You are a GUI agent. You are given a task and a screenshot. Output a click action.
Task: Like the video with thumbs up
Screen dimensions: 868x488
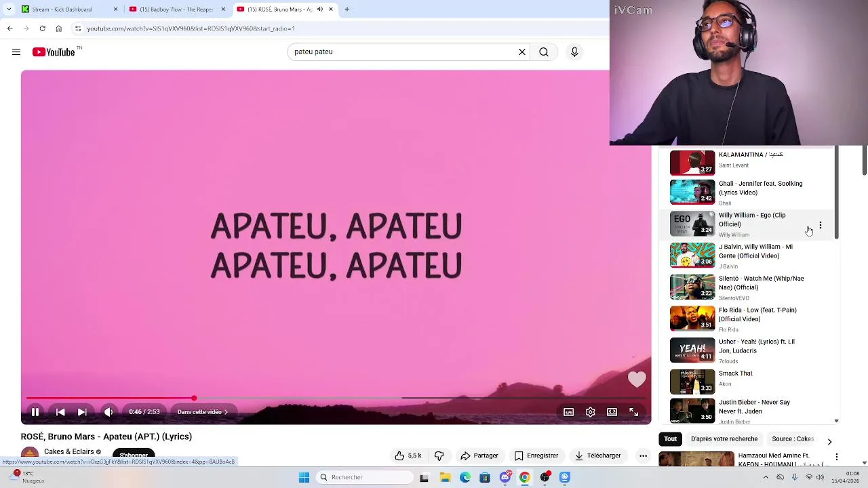[408, 456]
